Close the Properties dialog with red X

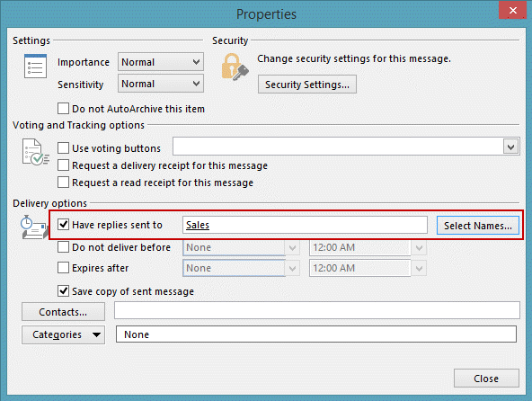[x=512, y=10]
